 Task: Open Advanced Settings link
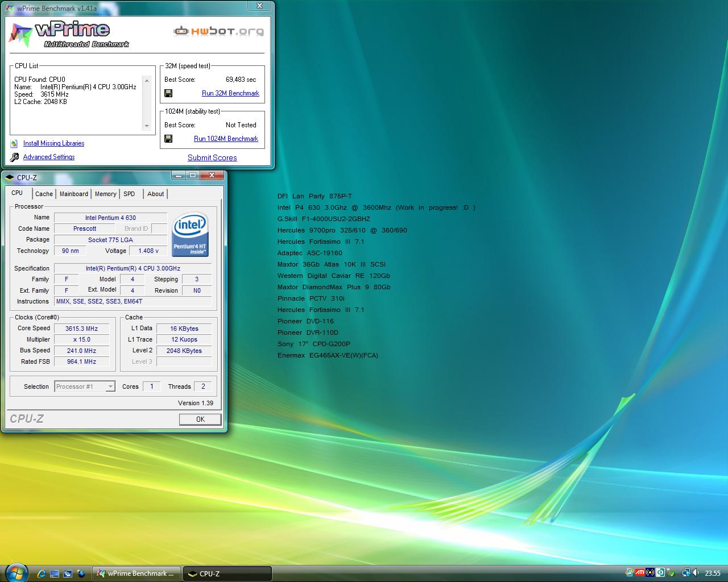tap(49, 157)
